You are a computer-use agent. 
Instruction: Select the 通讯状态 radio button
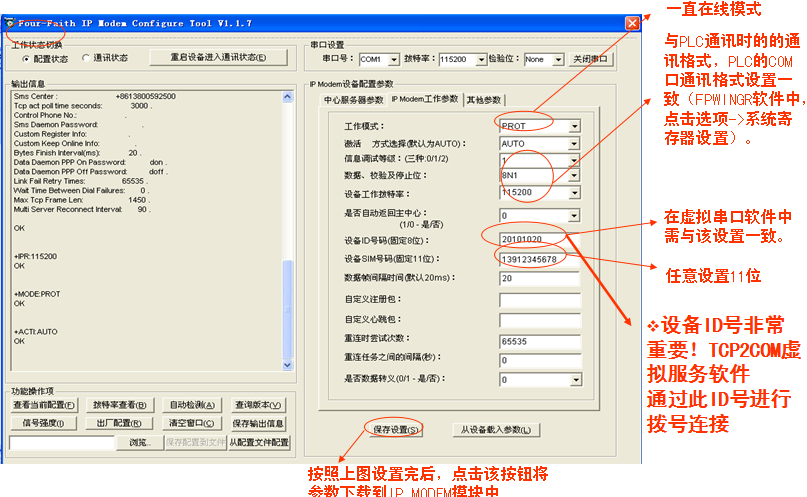(x=86, y=58)
